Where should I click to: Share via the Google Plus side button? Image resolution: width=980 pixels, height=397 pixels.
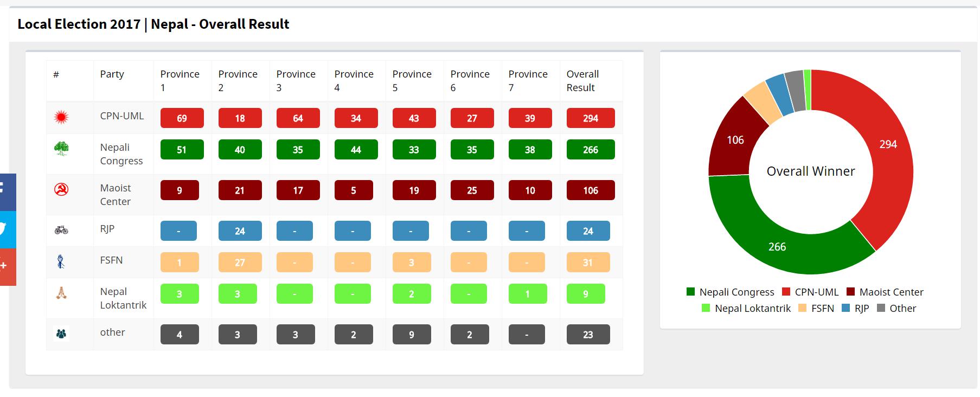tap(7, 267)
